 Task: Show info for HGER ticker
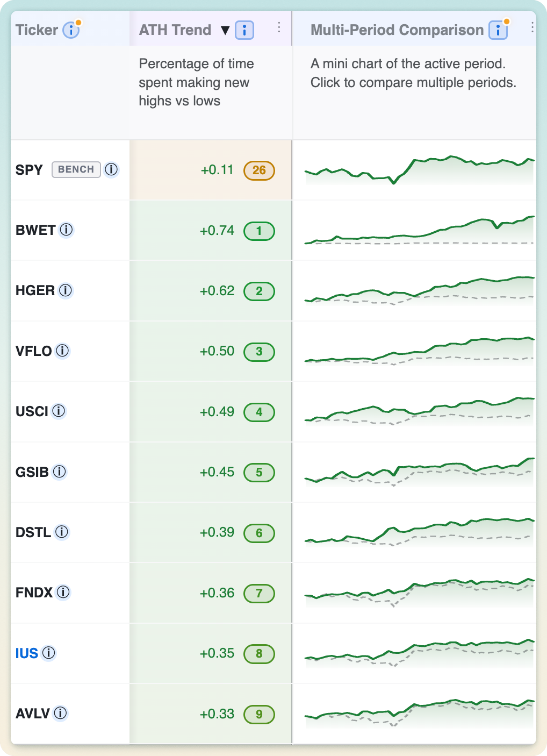coord(66,290)
